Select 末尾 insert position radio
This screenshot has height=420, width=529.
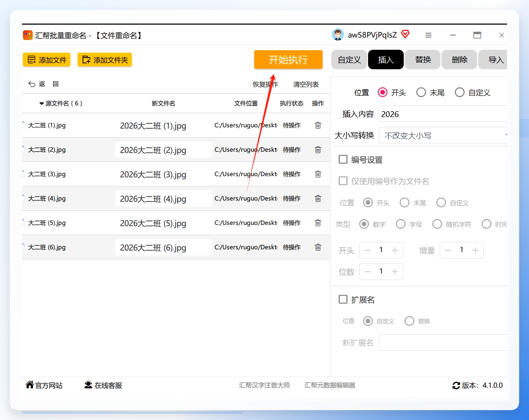(x=421, y=92)
